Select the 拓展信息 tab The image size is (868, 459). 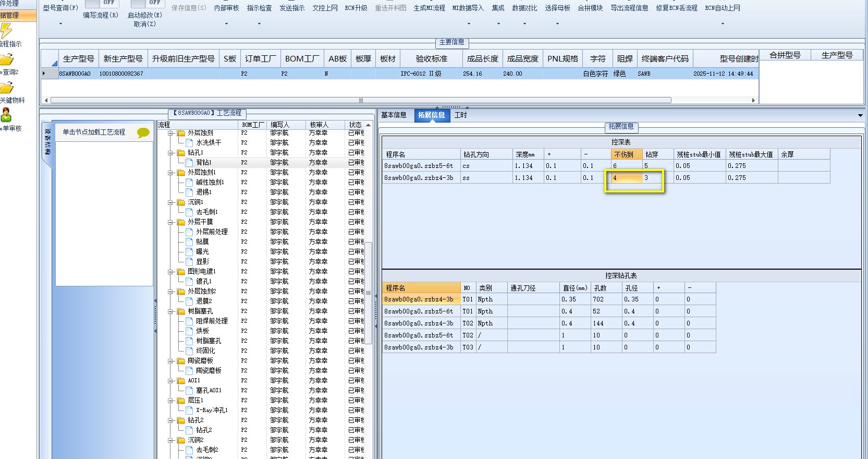[431, 115]
